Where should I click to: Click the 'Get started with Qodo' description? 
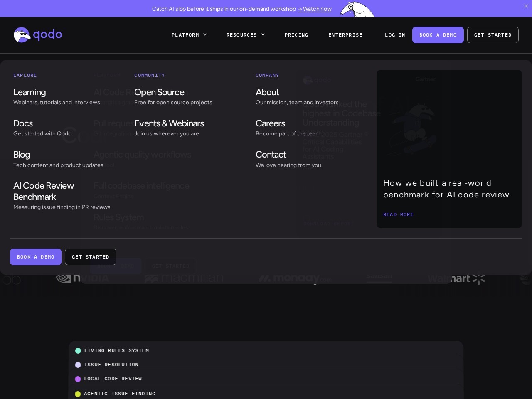[42, 133]
